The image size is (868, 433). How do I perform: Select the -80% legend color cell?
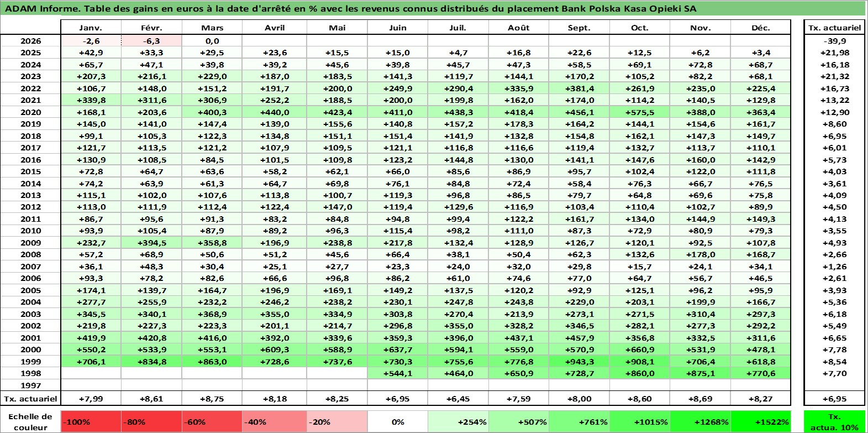click(x=151, y=421)
